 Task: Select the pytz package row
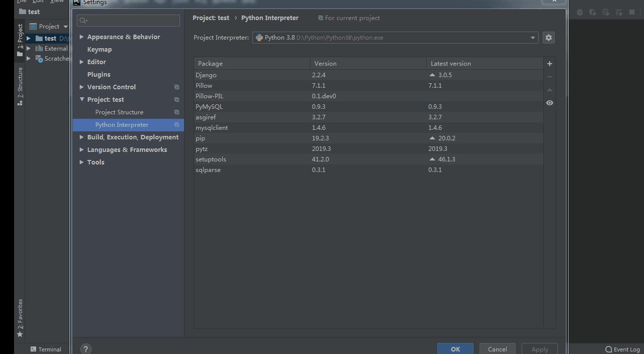coord(369,148)
